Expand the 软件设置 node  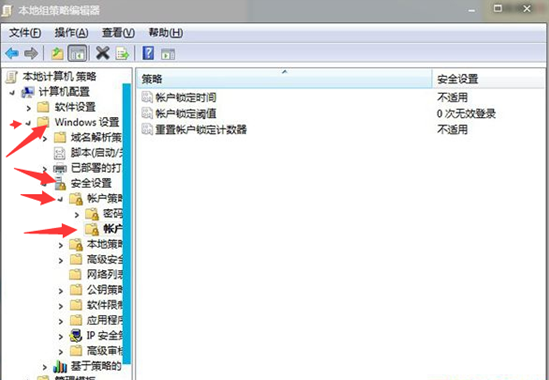pos(29,108)
